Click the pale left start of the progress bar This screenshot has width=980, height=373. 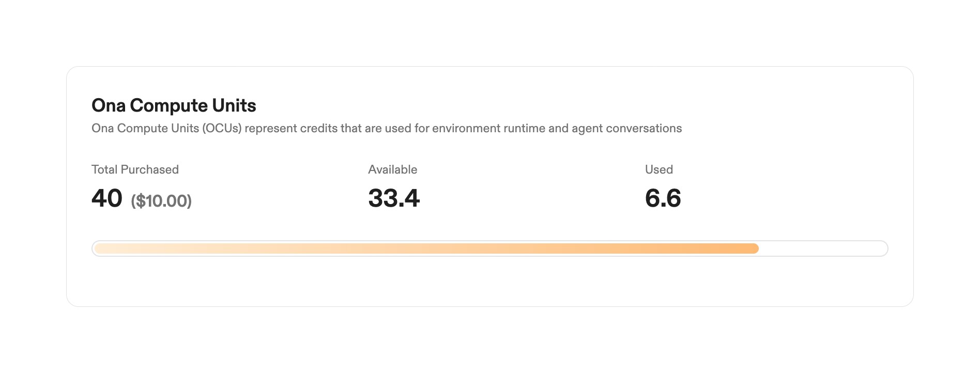103,248
